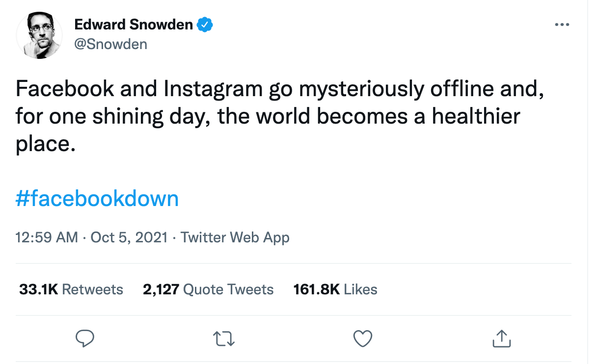
Task: Open the share tweet icon
Action: tap(501, 338)
